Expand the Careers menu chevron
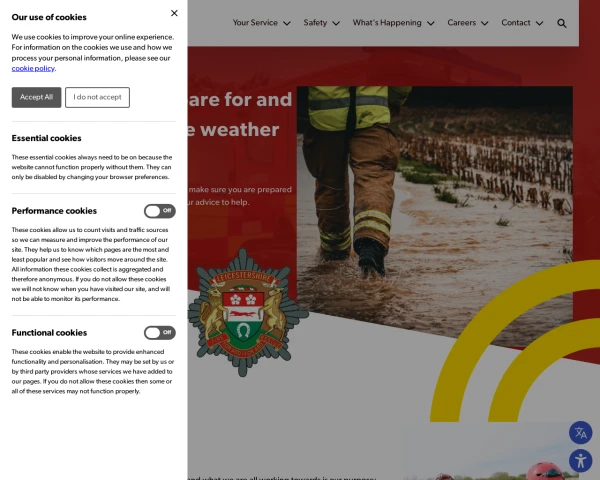 click(x=484, y=23)
